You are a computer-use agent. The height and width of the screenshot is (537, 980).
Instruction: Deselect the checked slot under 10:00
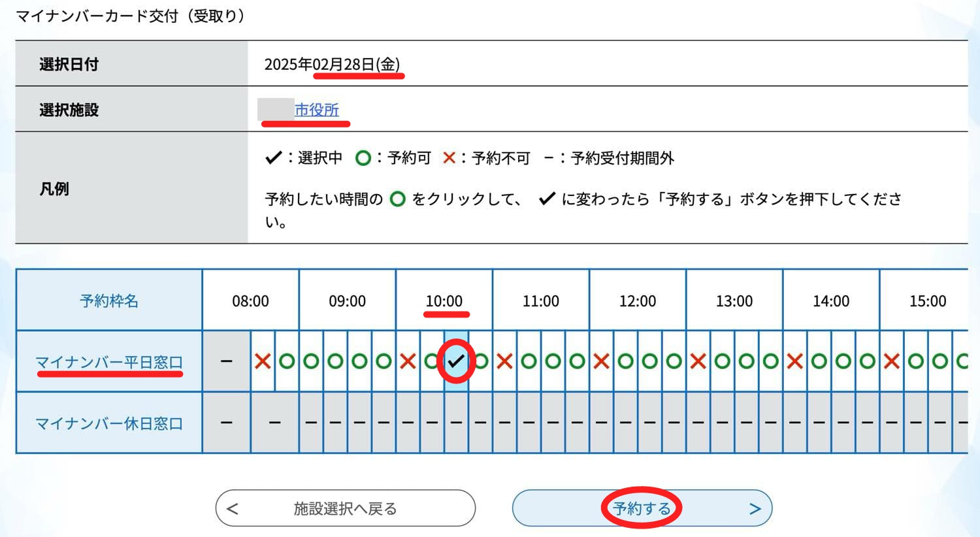[456, 361]
